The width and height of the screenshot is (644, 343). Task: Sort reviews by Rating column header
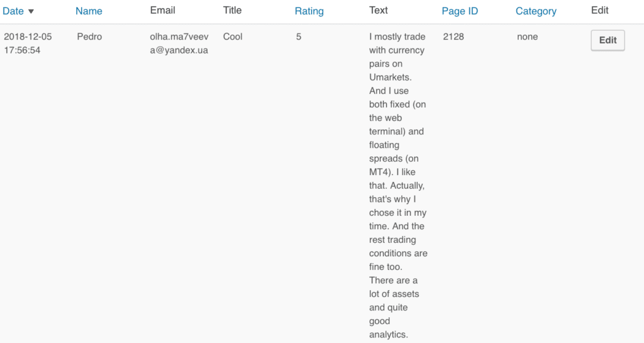pyautogui.click(x=309, y=11)
